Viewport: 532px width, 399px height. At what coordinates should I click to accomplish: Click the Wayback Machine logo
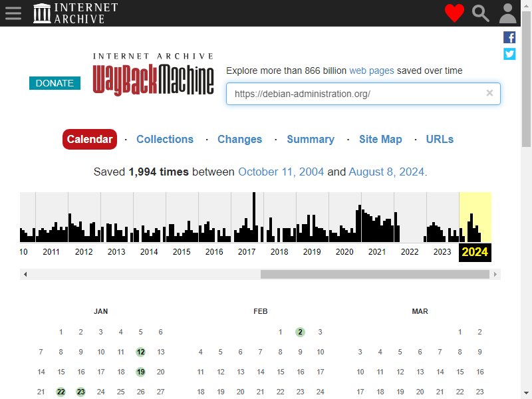pos(153,74)
